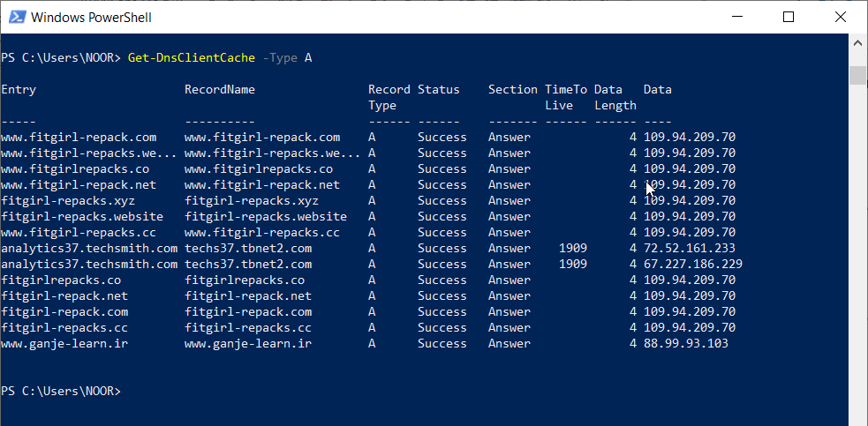Screen dimensions: 868x426
Task: Click the Windows PowerShell title text
Action: coord(91,18)
